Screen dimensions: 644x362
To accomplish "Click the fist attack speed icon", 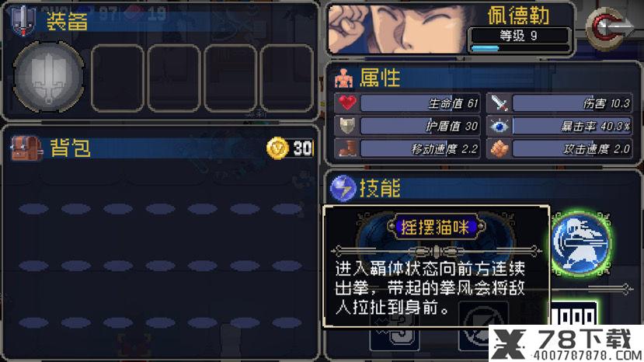I will (499, 148).
